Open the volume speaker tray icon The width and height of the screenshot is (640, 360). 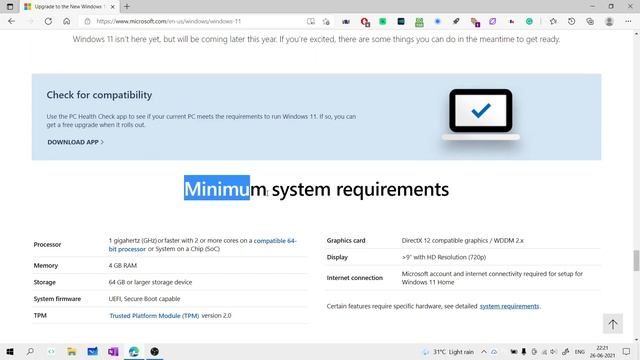click(x=553, y=352)
